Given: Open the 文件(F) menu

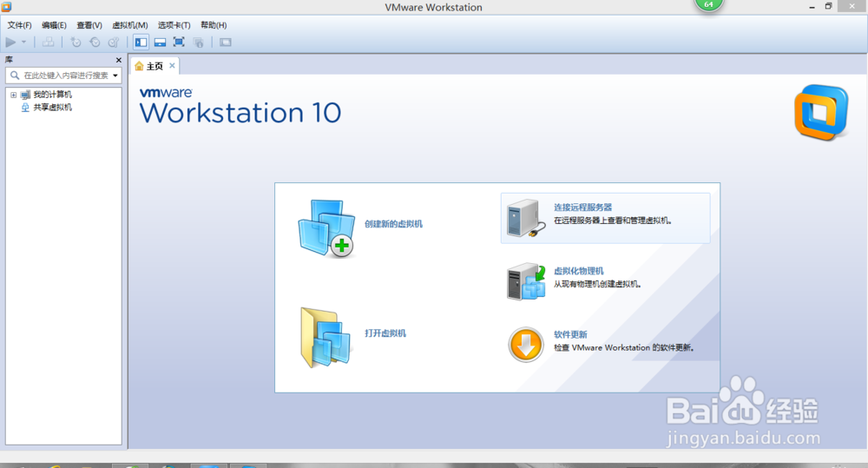Looking at the screenshot, I should [19, 25].
